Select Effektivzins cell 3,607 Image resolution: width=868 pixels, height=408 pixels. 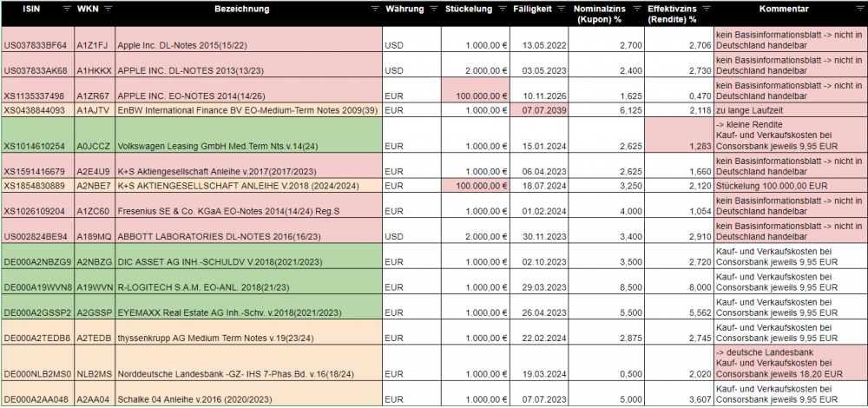[x=680, y=393]
